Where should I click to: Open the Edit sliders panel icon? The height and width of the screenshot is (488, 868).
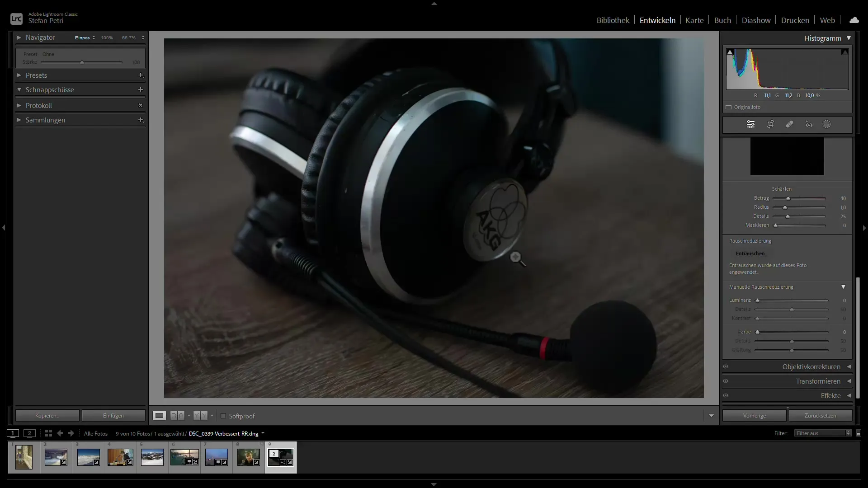750,124
